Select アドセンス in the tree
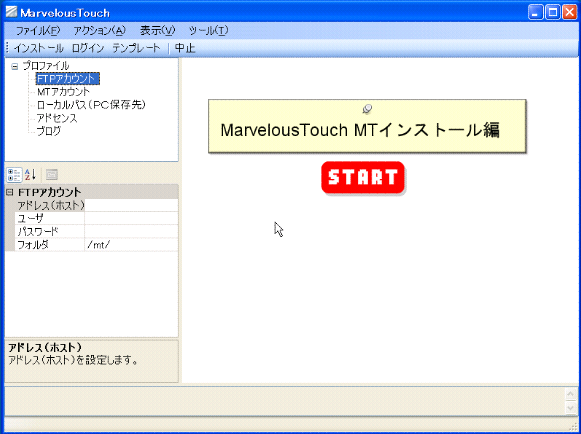Viewport: 581px width, 434px height. click(x=57, y=118)
